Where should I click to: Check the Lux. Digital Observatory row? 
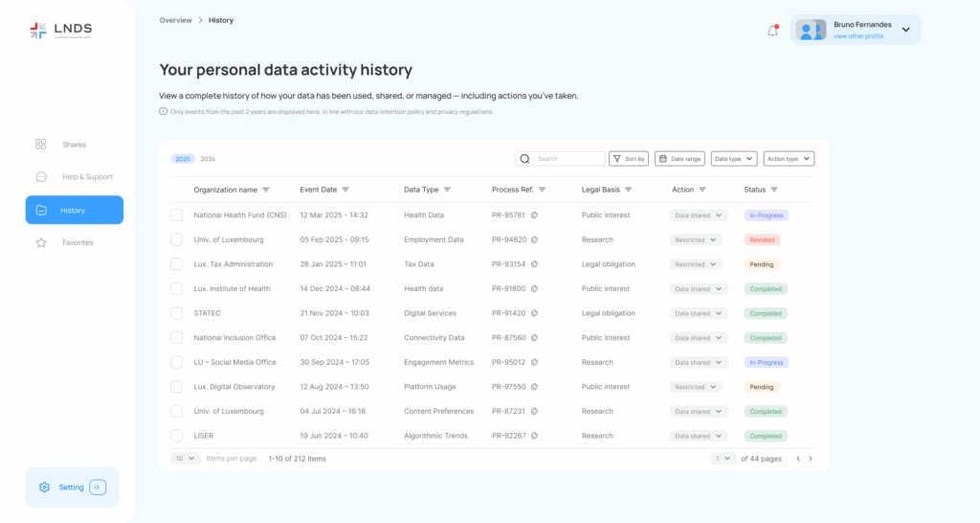tap(177, 387)
